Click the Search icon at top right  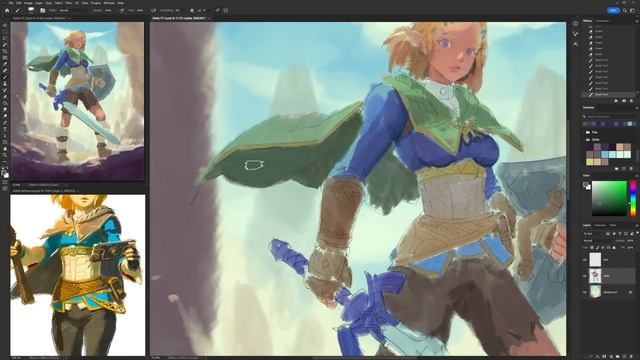pos(625,10)
